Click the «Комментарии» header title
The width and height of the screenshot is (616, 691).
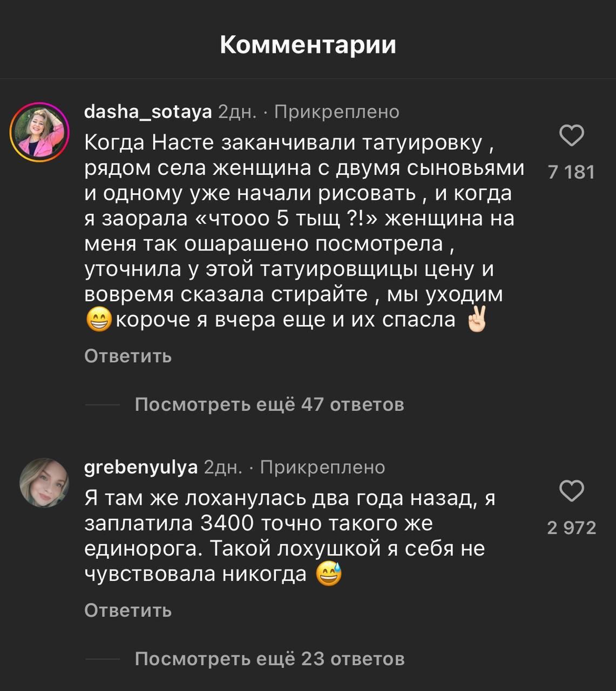click(x=308, y=45)
